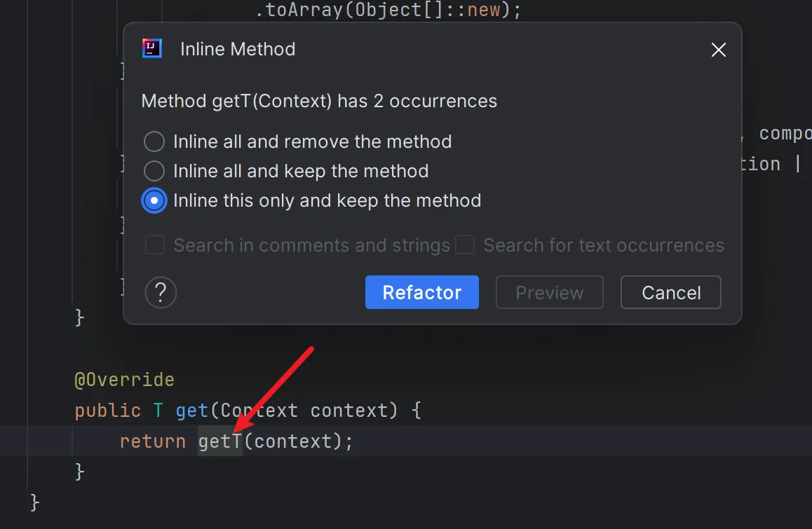The image size is (812, 529).
Task: Close the Inline Method dialog with X
Action: coord(718,50)
